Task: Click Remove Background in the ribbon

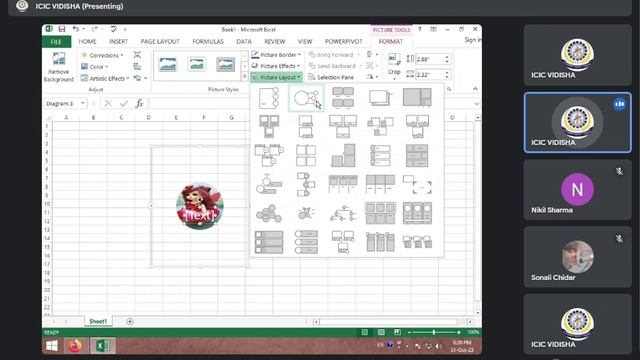Action: pyautogui.click(x=59, y=67)
